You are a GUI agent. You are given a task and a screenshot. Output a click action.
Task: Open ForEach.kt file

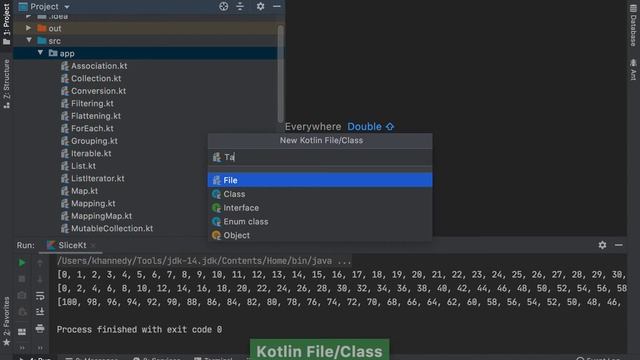92,128
